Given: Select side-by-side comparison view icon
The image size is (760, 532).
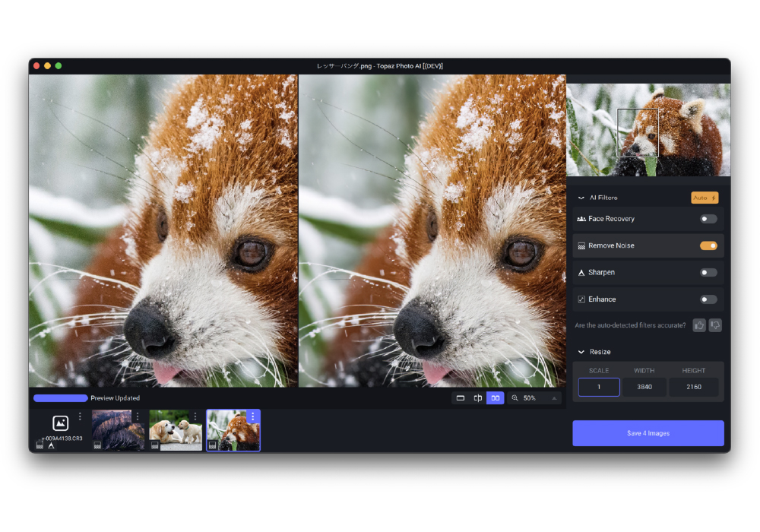Looking at the screenshot, I should 495,397.
